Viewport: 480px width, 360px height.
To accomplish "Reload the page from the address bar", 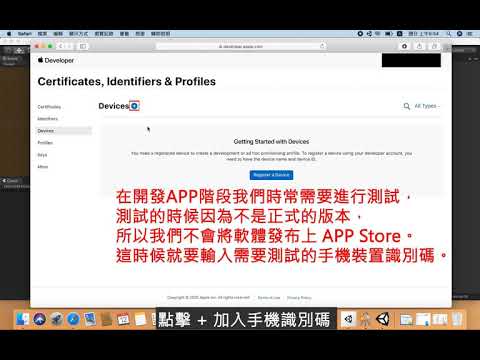I will [x=322, y=46].
